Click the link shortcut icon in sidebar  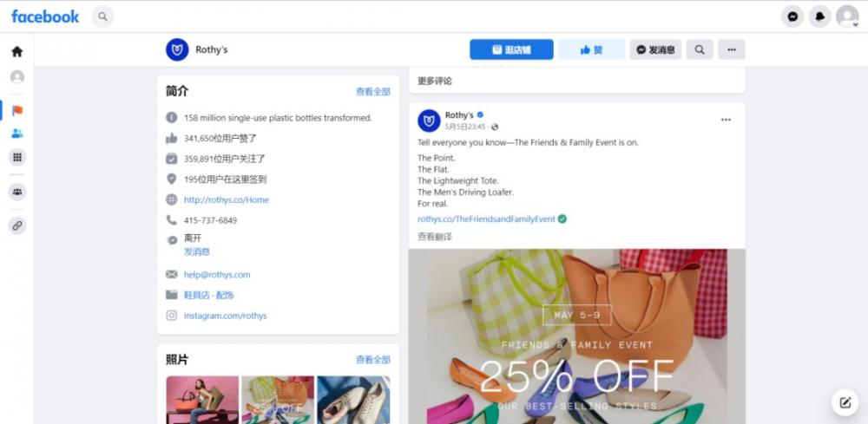click(x=17, y=225)
